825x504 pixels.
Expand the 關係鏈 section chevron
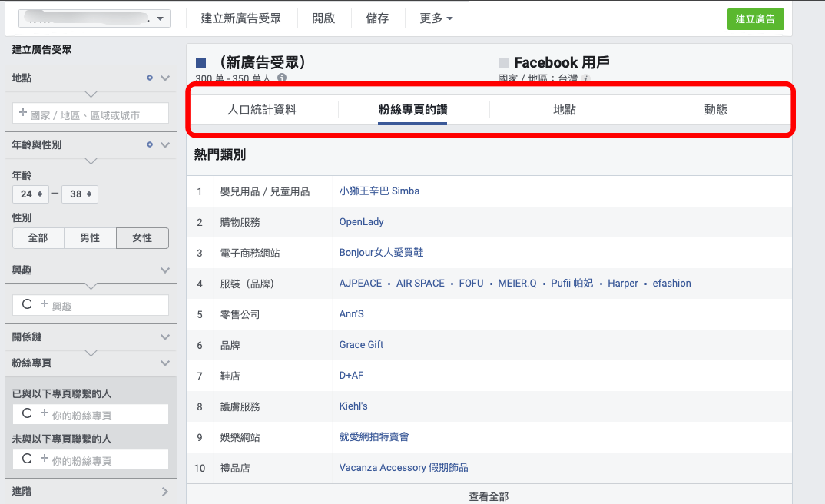point(165,337)
